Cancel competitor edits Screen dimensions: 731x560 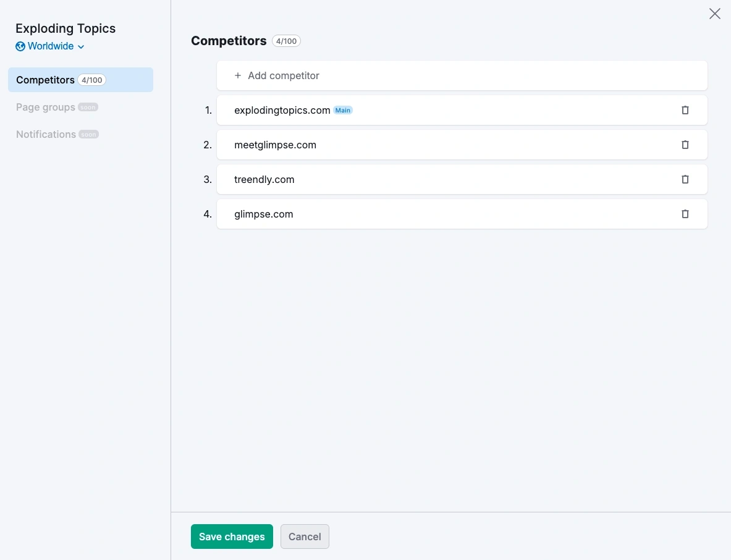(x=305, y=537)
